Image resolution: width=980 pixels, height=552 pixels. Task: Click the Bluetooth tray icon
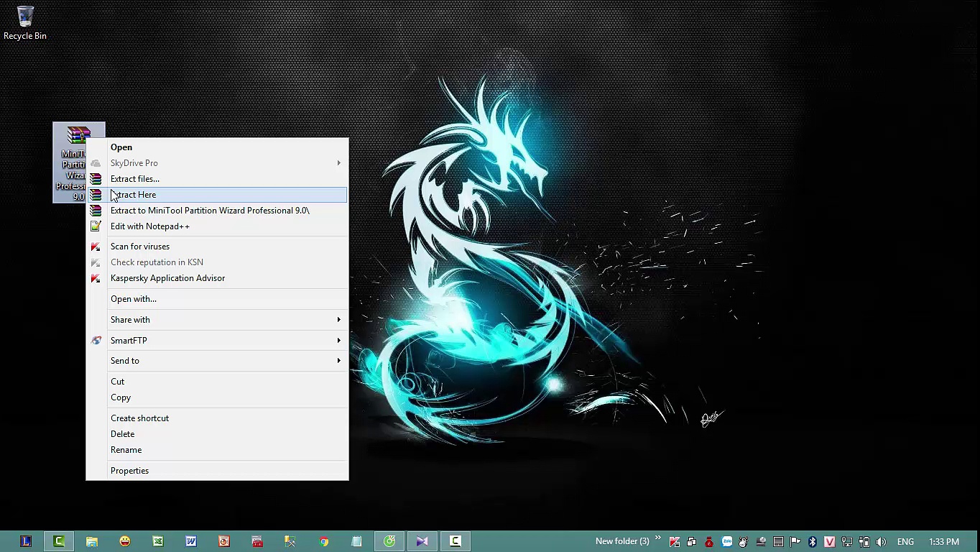click(813, 542)
